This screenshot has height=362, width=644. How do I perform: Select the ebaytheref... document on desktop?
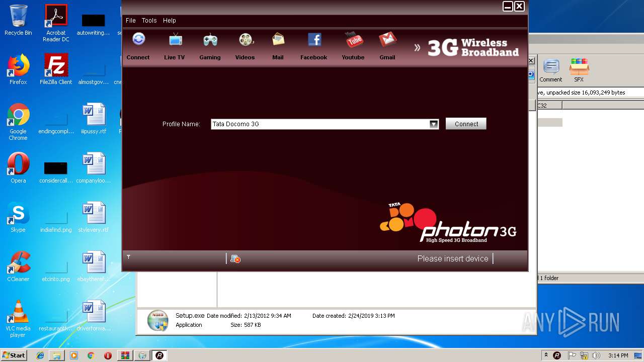coord(94,266)
